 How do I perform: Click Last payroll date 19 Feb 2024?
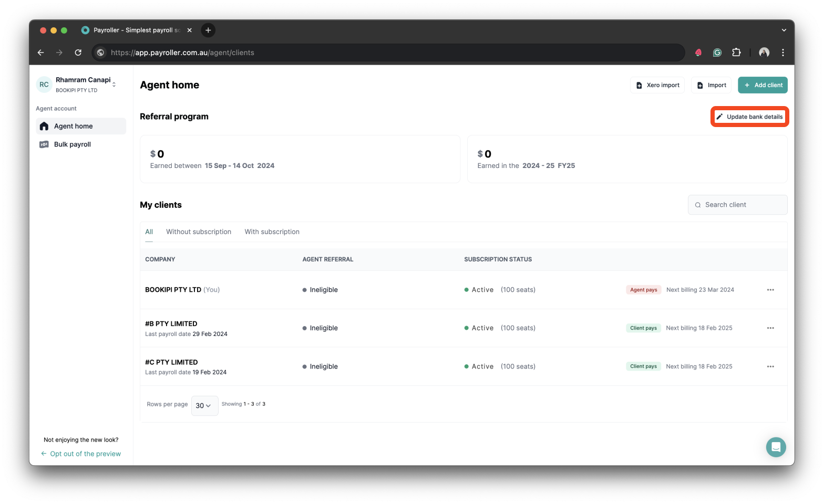click(x=186, y=372)
